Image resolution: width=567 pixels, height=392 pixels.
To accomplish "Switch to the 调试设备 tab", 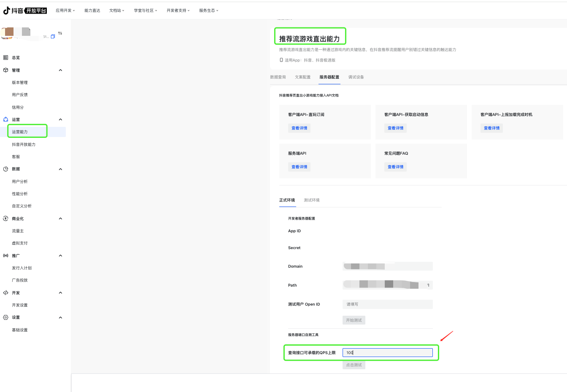I will 356,77.
